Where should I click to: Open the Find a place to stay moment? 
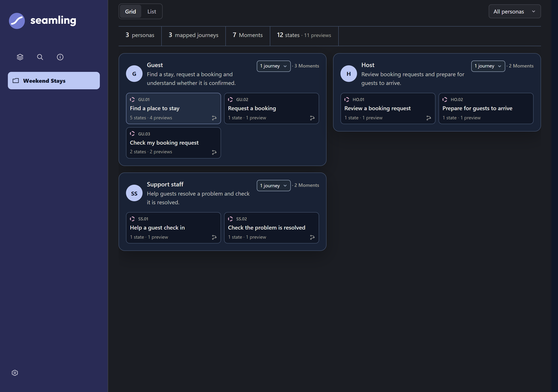tap(173, 109)
